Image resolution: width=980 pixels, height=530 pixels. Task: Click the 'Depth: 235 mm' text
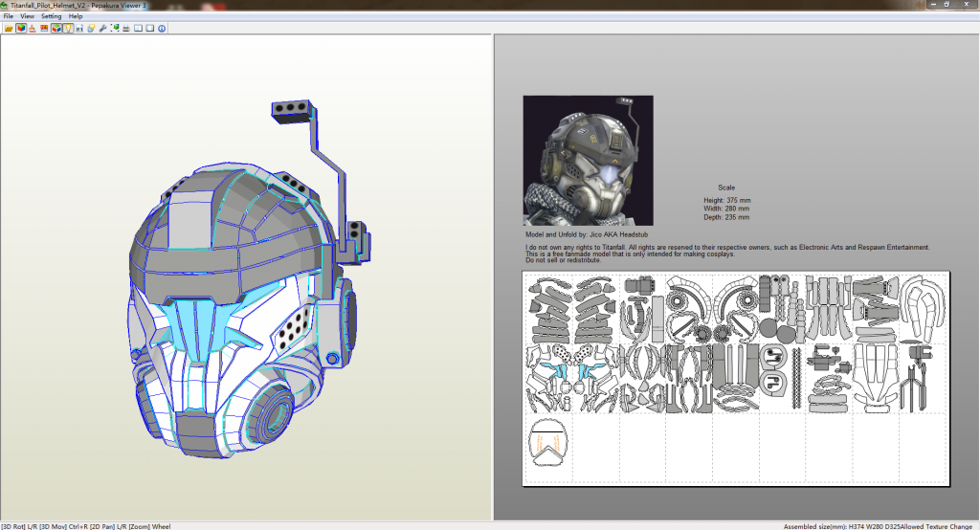pos(726,217)
